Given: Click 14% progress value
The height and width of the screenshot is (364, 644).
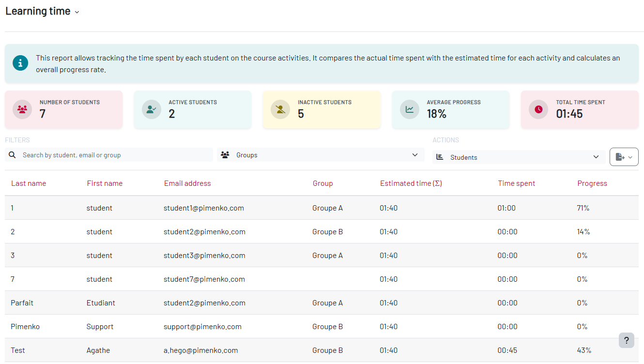Looking at the screenshot, I should pyautogui.click(x=583, y=232).
